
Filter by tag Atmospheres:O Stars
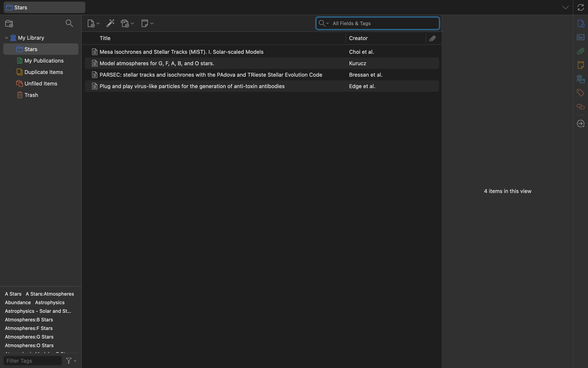click(29, 345)
